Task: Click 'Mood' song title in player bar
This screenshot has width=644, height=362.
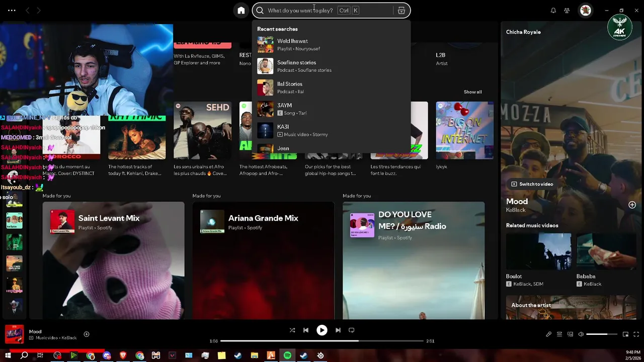Action: point(35,332)
